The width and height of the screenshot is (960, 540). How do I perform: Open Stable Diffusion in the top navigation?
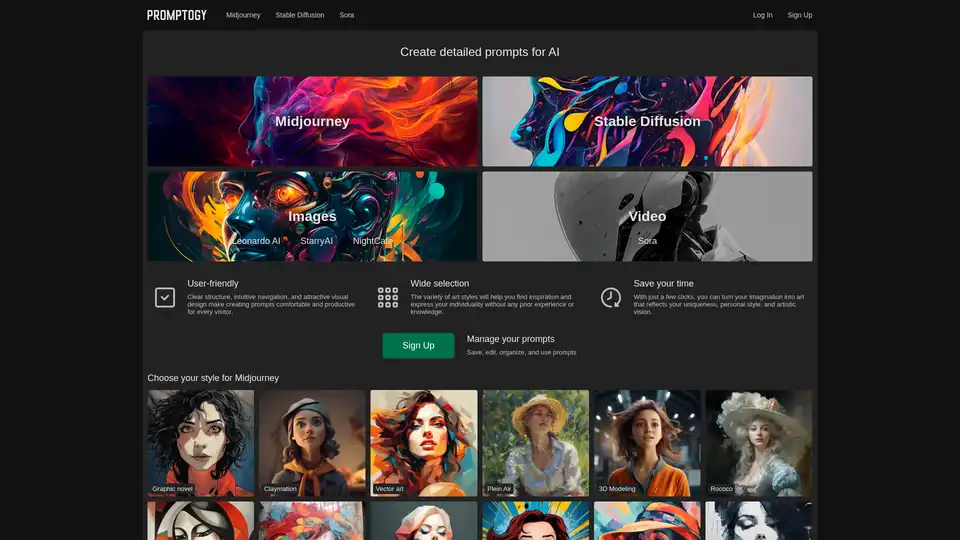[x=300, y=15]
